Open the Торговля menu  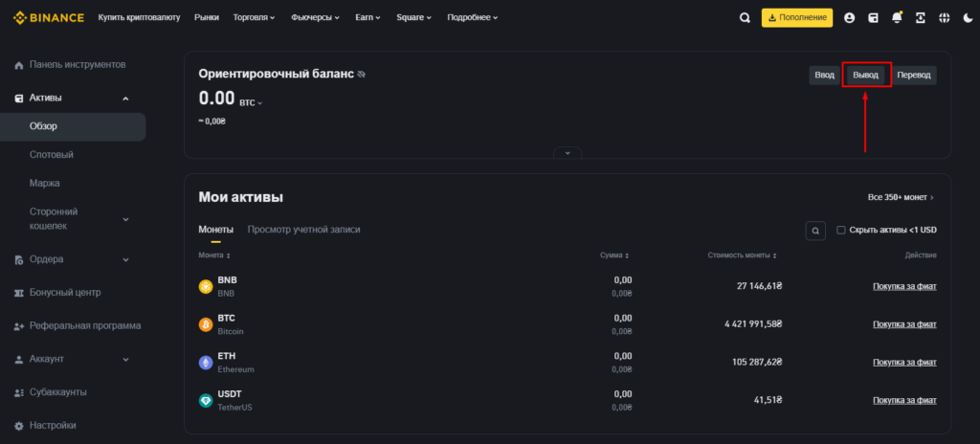(x=254, y=18)
